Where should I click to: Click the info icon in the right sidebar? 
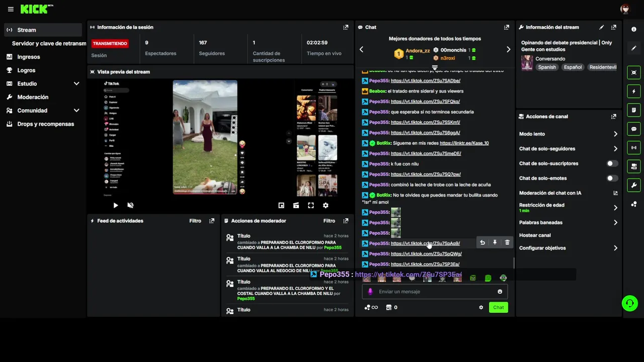634,29
